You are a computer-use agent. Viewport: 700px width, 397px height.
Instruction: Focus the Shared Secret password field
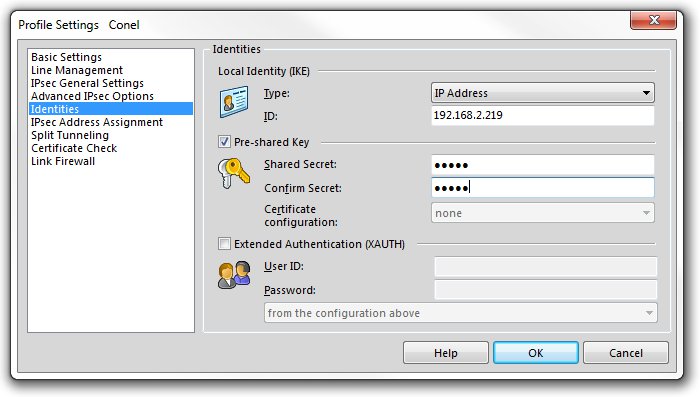click(542, 165)
